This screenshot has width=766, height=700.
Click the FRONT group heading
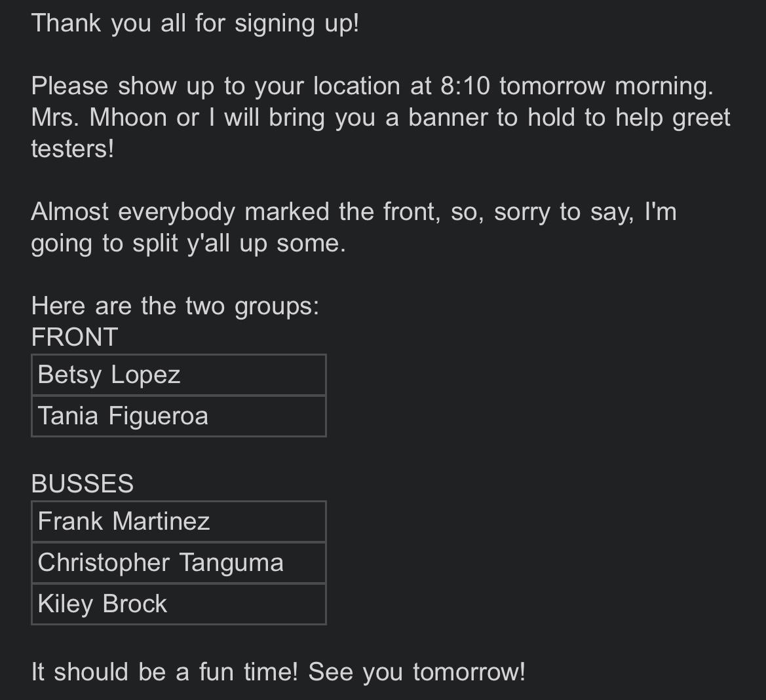(x=74, y=337)
